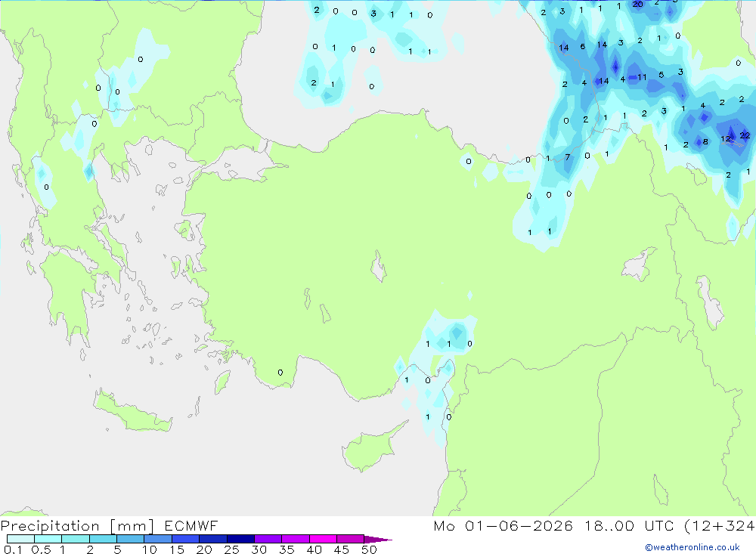Click the '50' legend scale label
The height and width of the screenshot is (554, 756).
(369, 549)
